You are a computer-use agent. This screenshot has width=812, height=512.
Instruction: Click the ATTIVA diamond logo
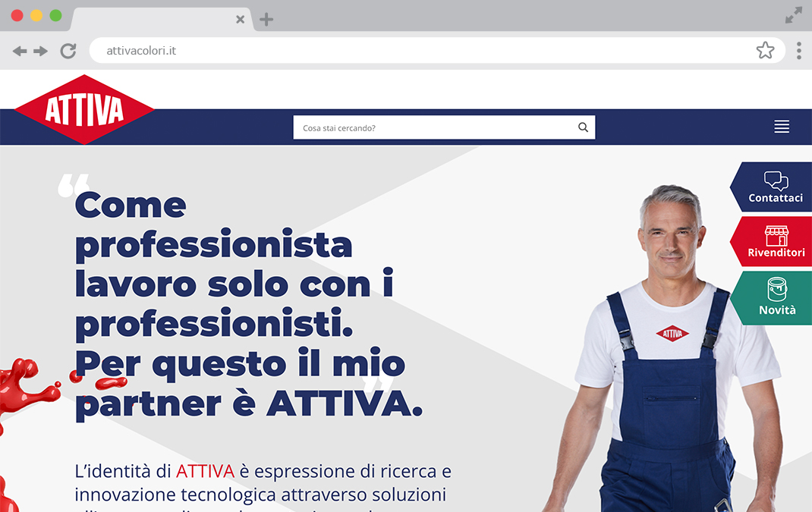coord(84,109)
